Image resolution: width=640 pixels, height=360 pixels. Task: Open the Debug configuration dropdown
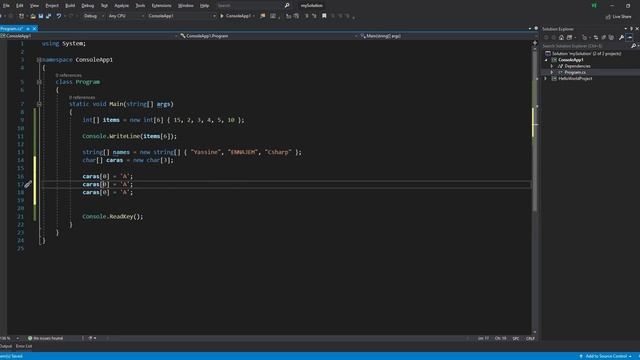tap(93, 16)
